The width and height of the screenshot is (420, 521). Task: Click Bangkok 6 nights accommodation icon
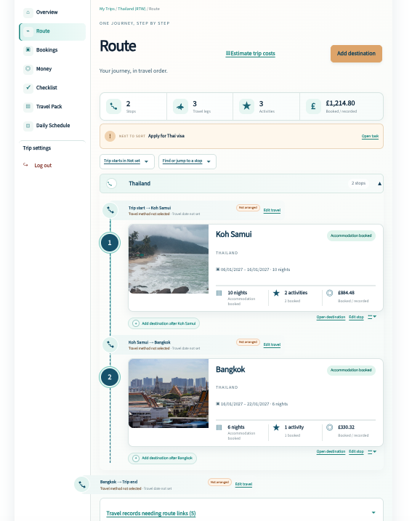pyautogui.click(x=219, y=428)
